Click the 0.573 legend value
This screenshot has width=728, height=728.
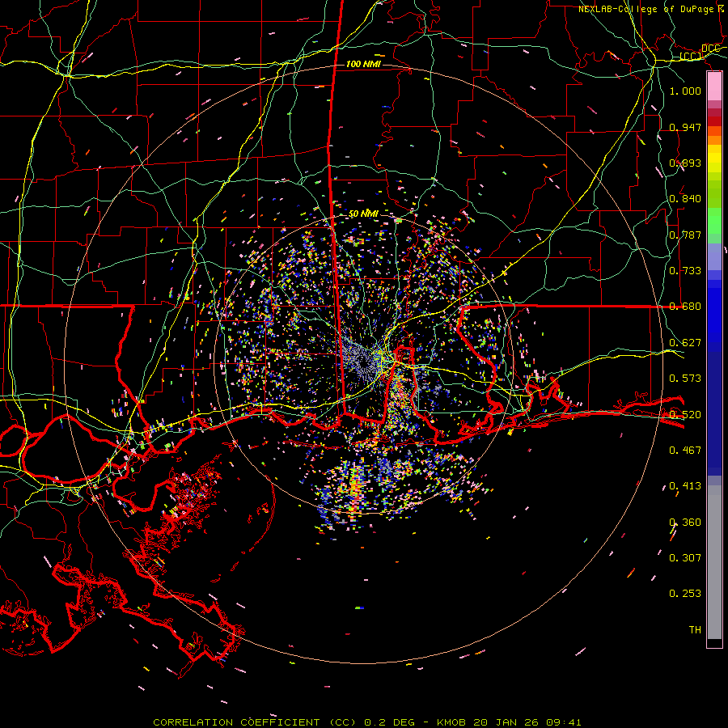685,378
